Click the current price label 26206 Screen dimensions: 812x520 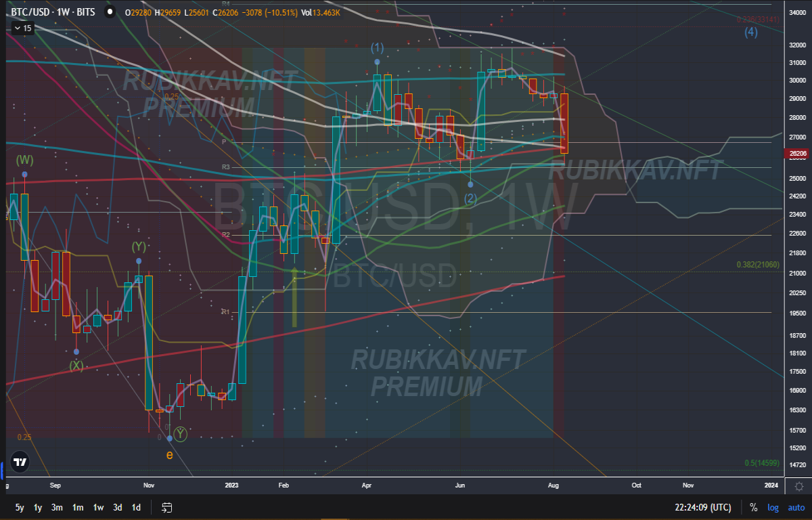tap(798, 154)
